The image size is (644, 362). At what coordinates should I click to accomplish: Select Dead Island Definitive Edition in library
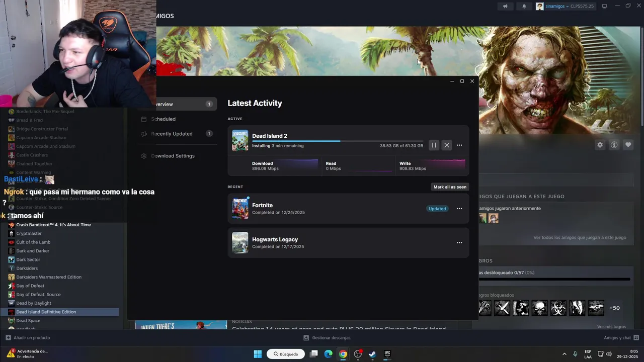click(59, 312)
